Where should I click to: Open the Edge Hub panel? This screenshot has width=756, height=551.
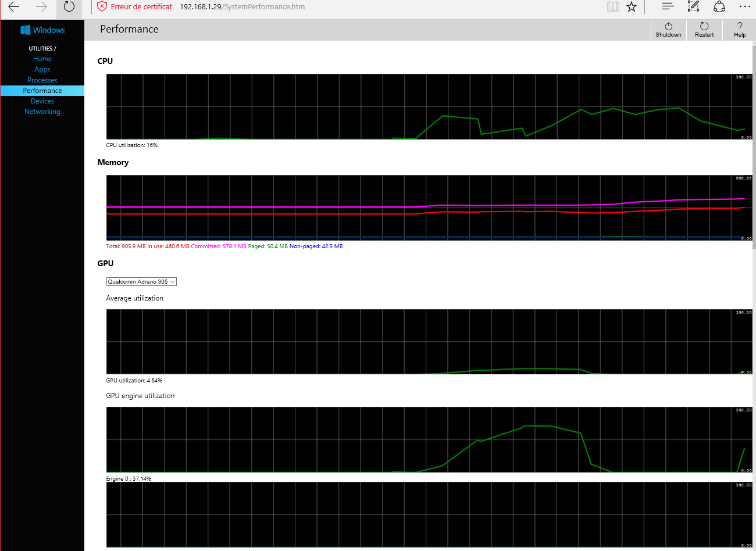pyautogui.click(x=668, y=7)
